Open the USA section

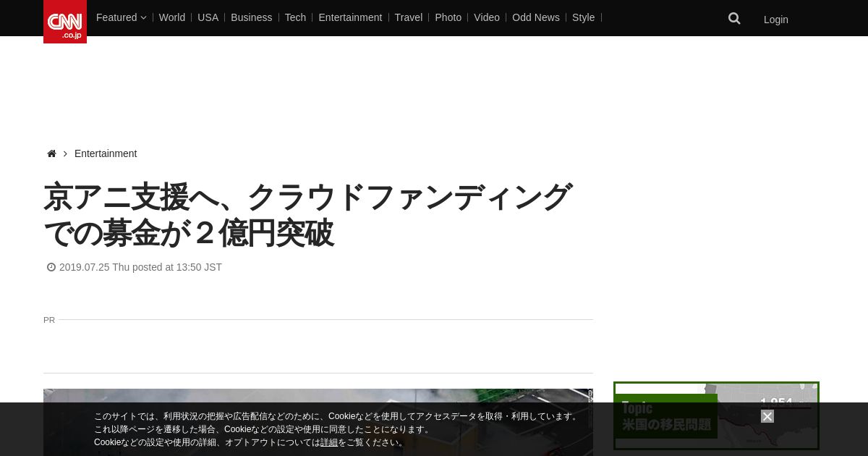click(x=208, y=17)
